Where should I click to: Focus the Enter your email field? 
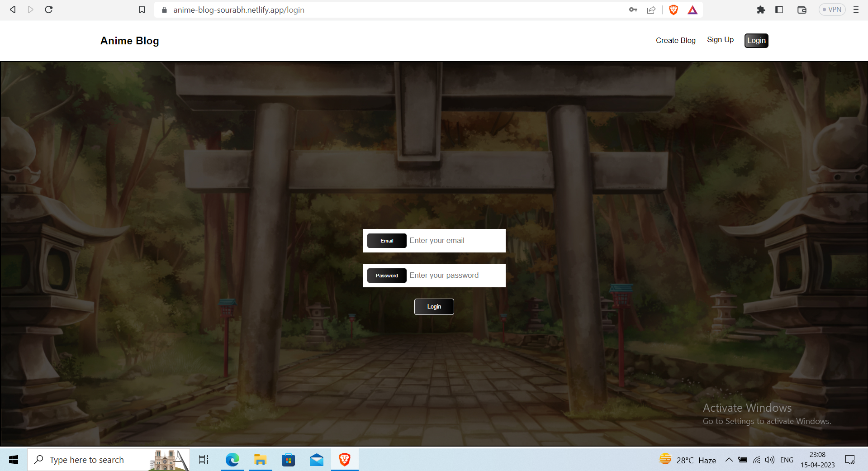tap(455, 241)
